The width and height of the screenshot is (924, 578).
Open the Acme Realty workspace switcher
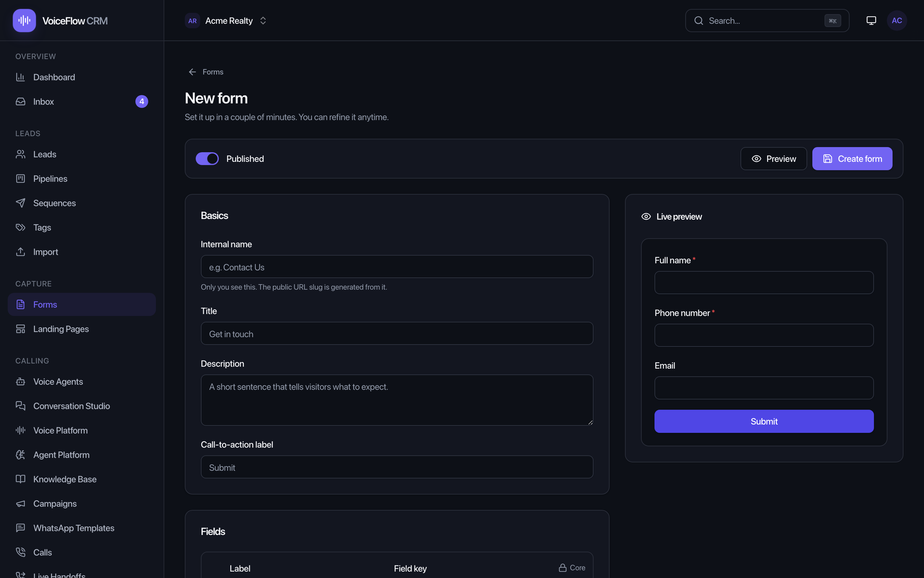(226, 21)
